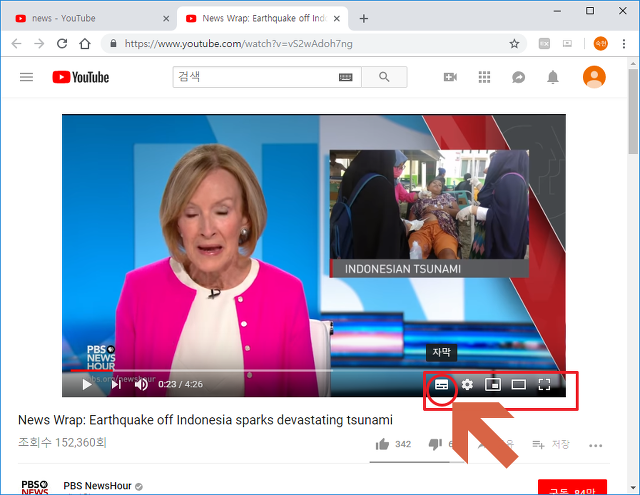Open the browser home page

(85, 44)
